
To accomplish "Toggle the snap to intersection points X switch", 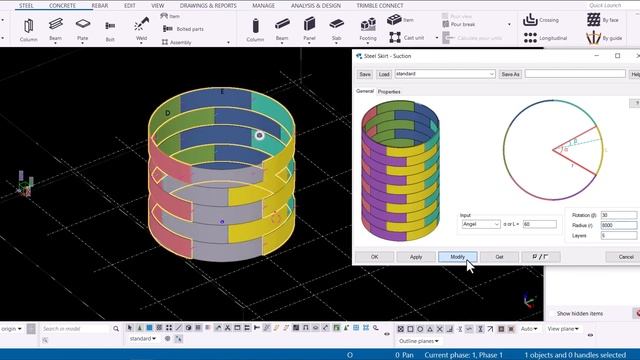I will point(440,329).
